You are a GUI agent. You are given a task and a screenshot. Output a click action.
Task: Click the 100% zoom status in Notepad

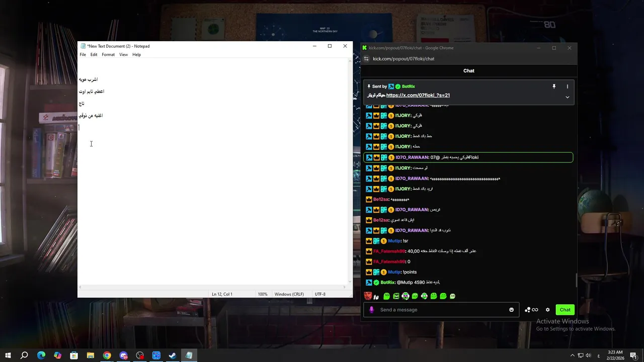tap(263, 294)
